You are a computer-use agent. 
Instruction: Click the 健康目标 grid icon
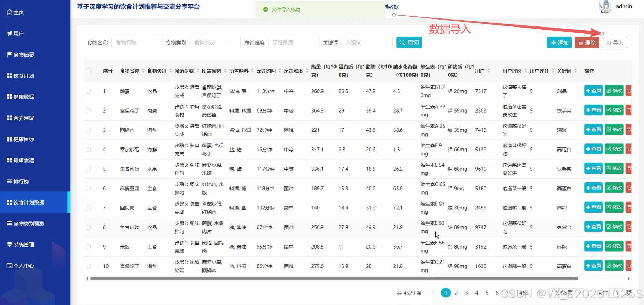click(x=9, y=139)
